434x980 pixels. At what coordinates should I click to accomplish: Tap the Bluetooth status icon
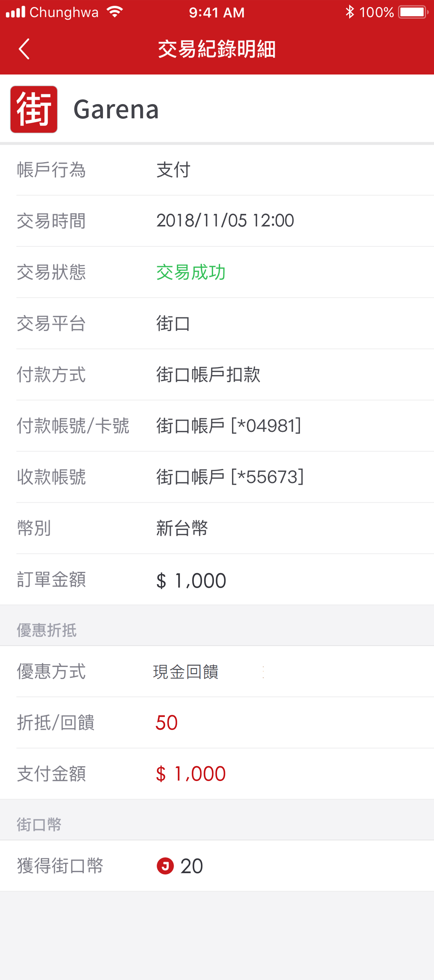pyautogui.click(x=349, y=12)
